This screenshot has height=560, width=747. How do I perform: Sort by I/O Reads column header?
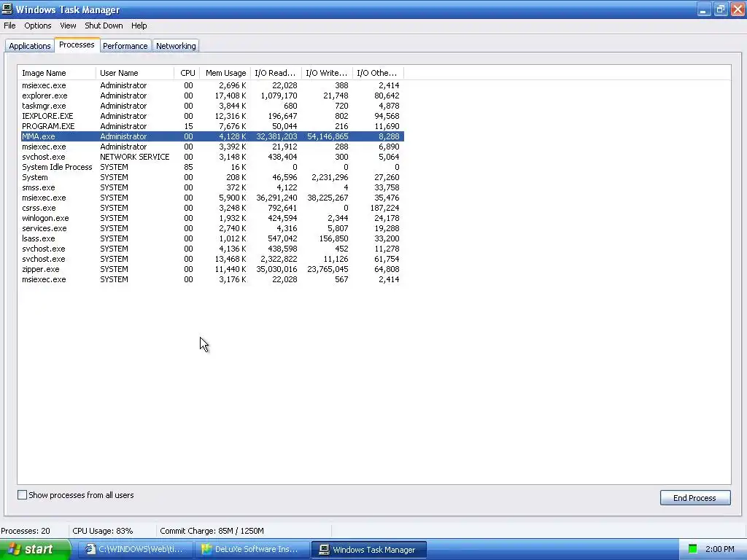276,73
